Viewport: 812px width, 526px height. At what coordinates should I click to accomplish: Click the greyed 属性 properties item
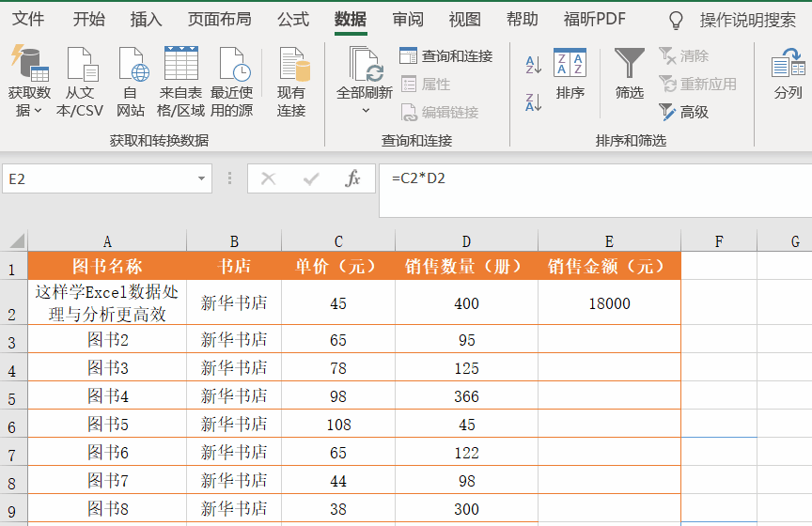[426, 84]
